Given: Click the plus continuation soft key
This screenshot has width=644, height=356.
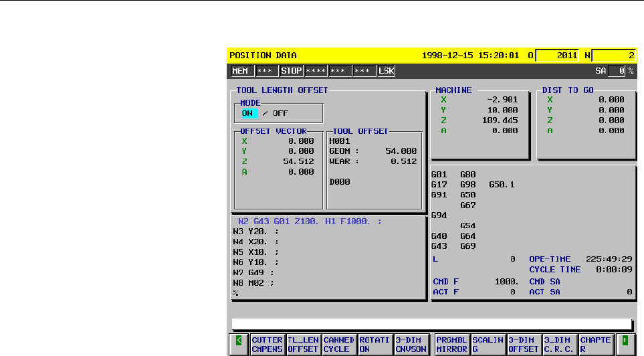Looking at the screenshot, I should click(x=626, y=345).
